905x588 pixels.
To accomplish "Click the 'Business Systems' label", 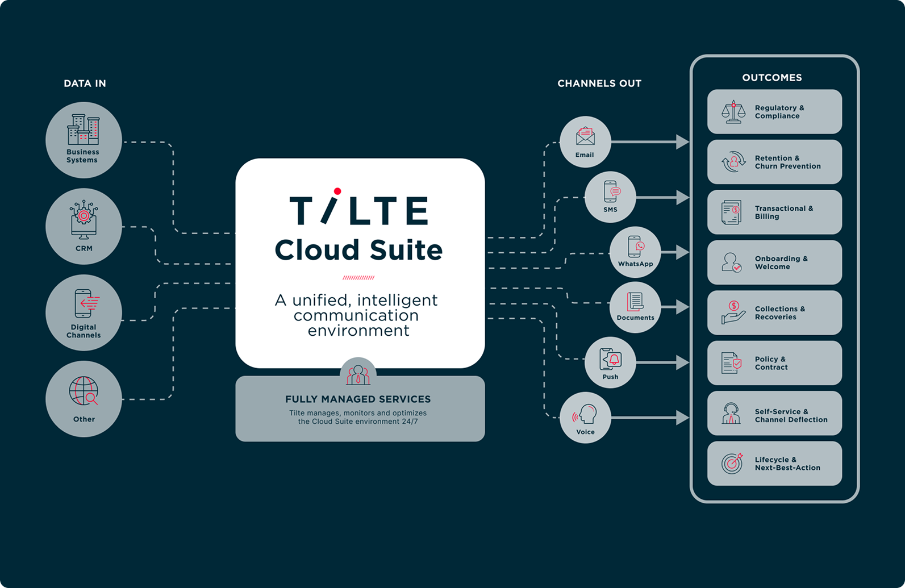I will (83, 156).
